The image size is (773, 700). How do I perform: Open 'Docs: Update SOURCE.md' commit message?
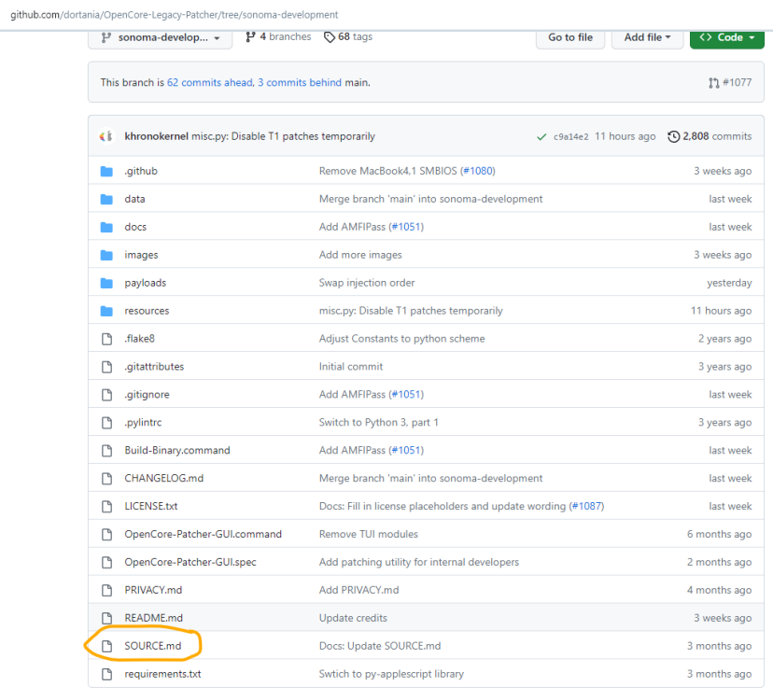(x=380, y=646)
